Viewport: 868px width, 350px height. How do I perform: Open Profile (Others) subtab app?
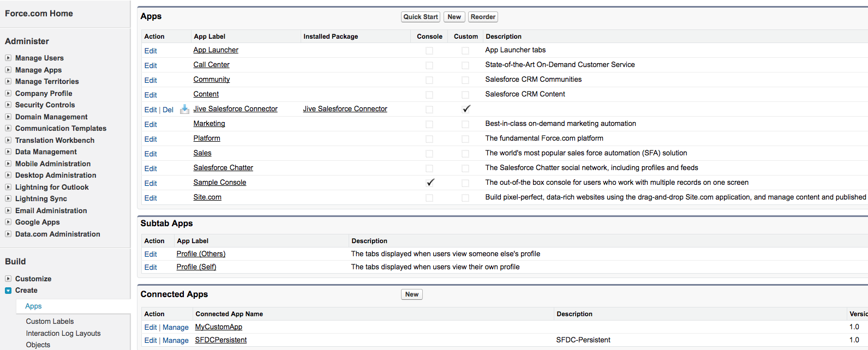tap(201, 254)
